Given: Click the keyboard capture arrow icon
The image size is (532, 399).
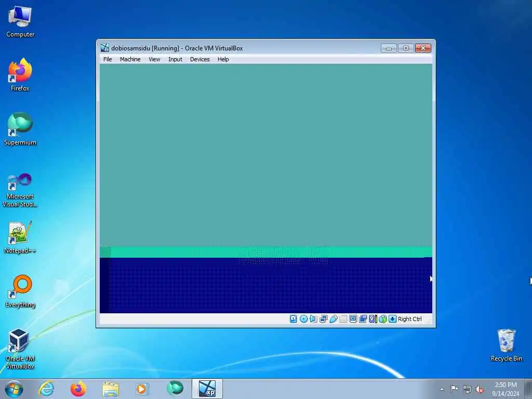Looking at the screenshot, I should pos(393,319).
